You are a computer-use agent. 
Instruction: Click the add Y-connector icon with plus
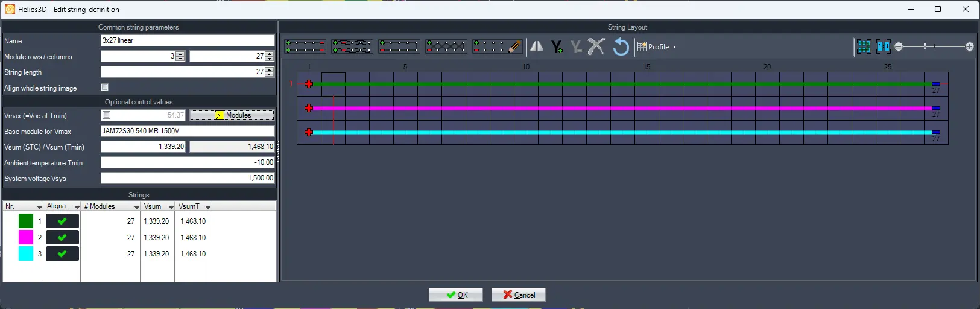(x=557, y=46)
